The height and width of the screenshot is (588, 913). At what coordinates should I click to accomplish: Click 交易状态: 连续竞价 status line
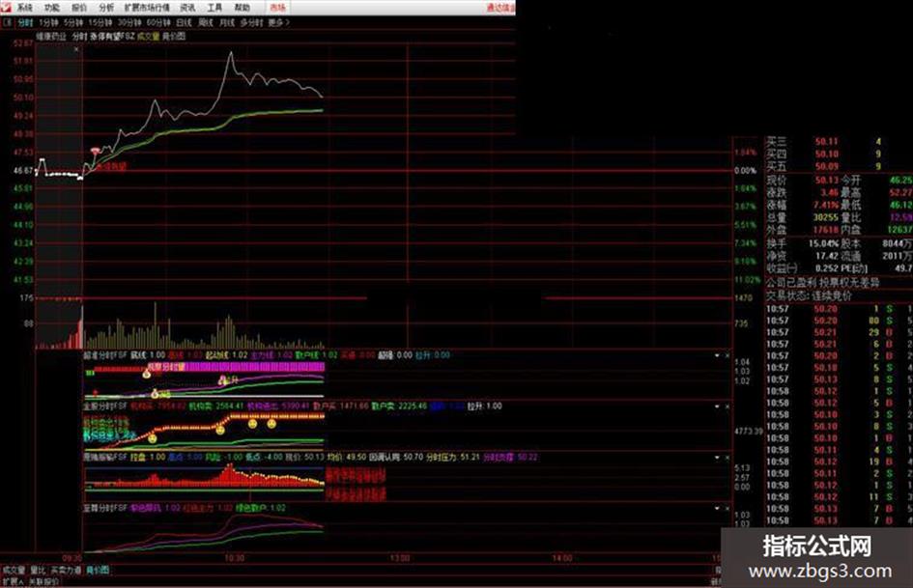coord(809,295)
